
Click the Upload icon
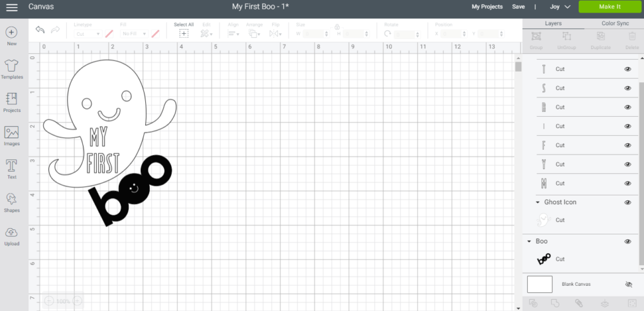click(12, 232)
